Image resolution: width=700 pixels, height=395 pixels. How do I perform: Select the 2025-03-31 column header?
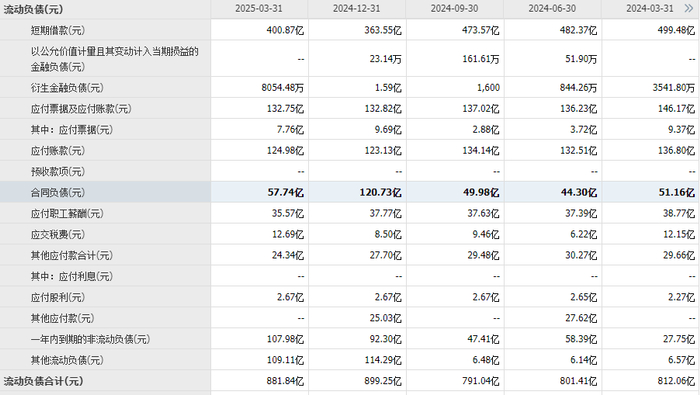point(259,8)
